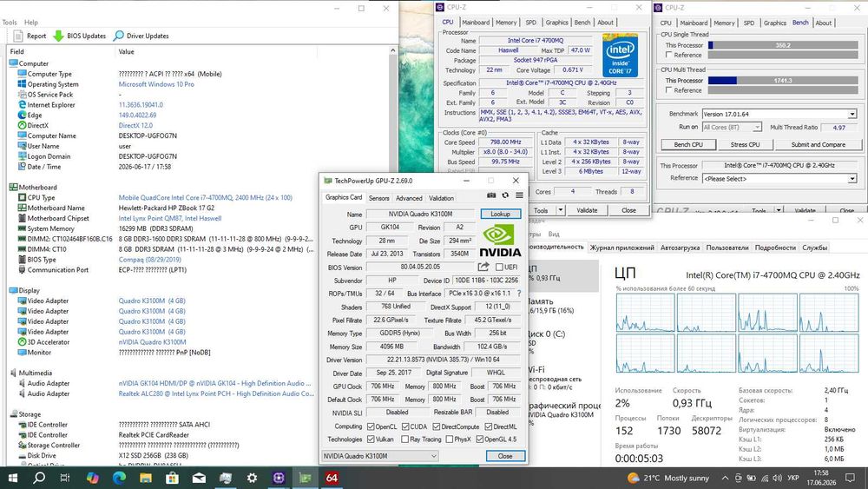Open the notification center icon
The width and height of the screenshot is (868, 489).
(x=851, y=478)
